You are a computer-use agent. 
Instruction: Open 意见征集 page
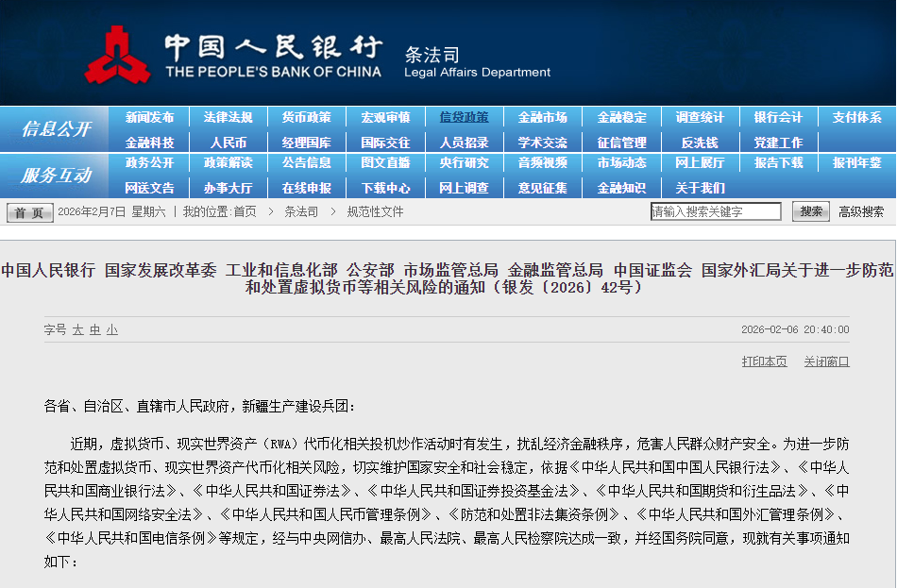point(542,188)
